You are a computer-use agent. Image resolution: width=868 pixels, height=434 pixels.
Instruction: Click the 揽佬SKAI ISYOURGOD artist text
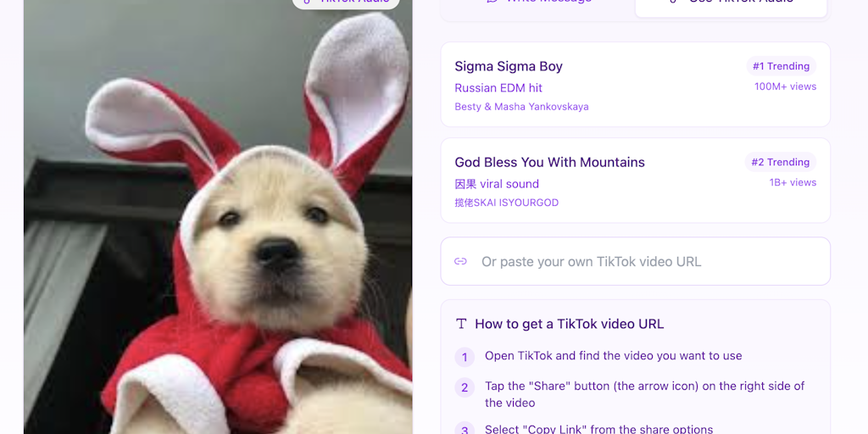click(507, 203)
